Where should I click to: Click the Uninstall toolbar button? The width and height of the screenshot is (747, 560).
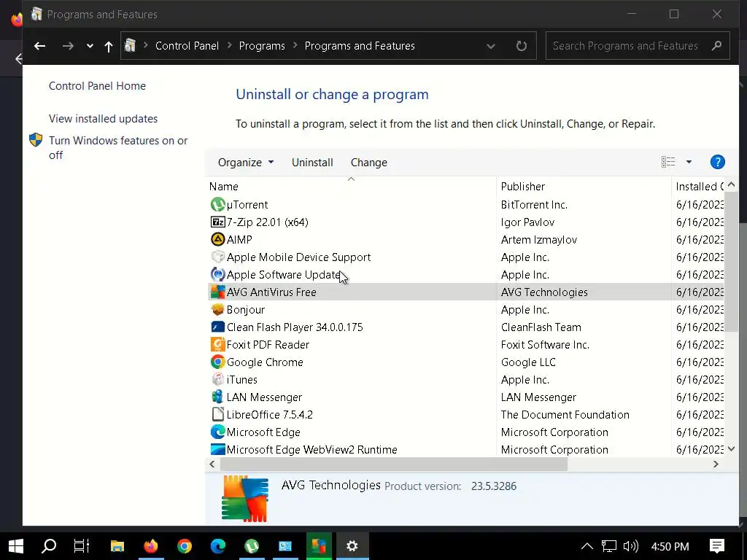click(x=312, y=163)
